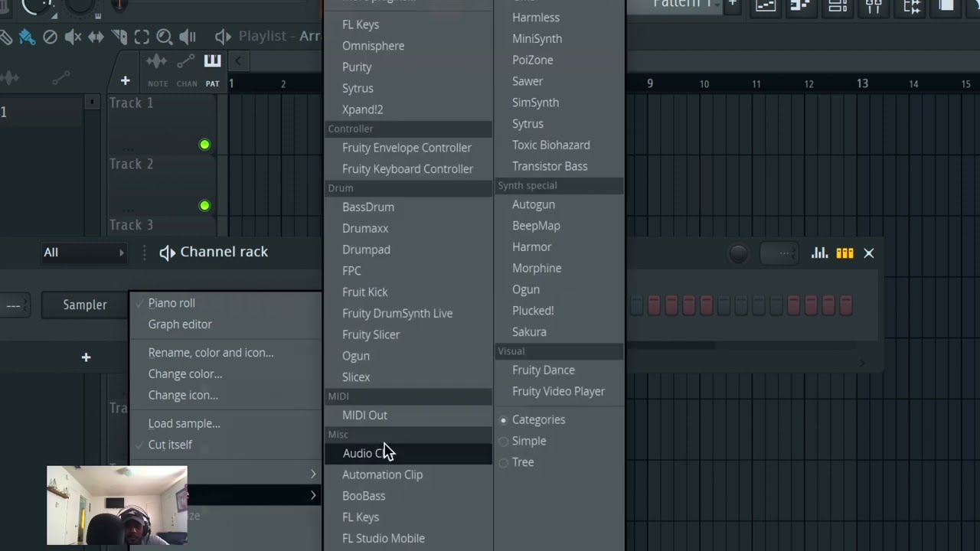Select the Zoom magnifier tool in playlist
The height and width of the screenshot is (551, 980).
164,37
